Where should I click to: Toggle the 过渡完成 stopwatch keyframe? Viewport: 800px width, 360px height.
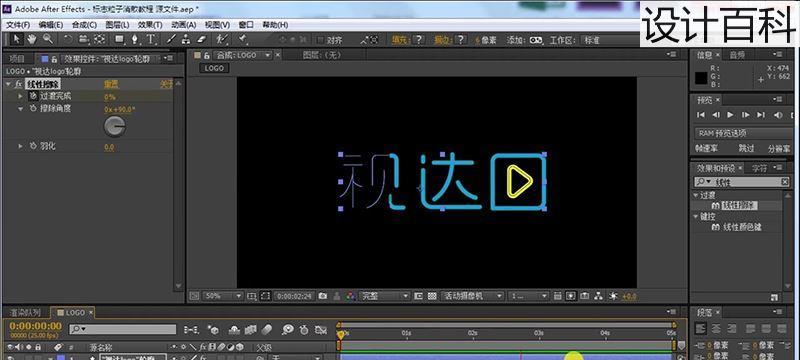pyautogui.click(x=33, y=96)
